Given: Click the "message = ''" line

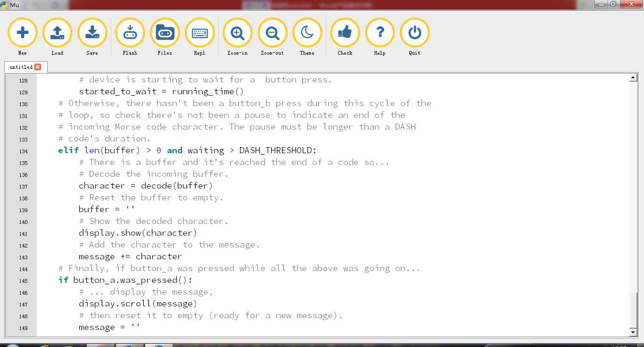Looking at the screenshot, I should 109,327.
